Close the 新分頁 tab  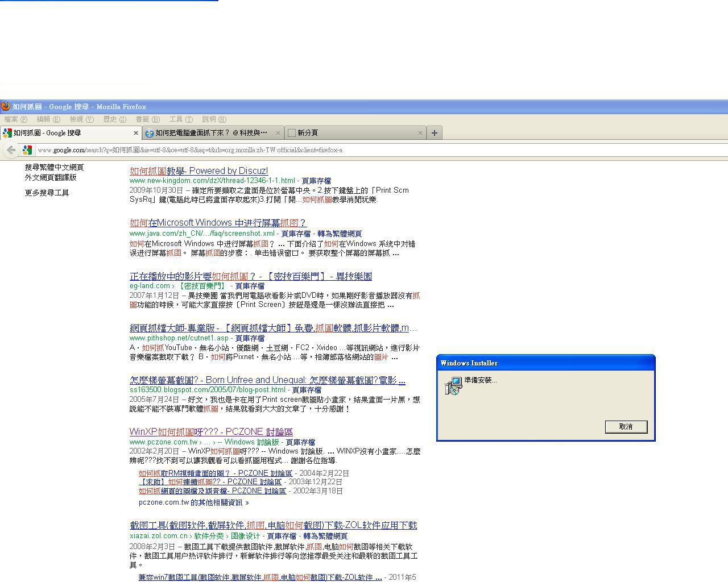pyautogui.click(x=420, y=133)
